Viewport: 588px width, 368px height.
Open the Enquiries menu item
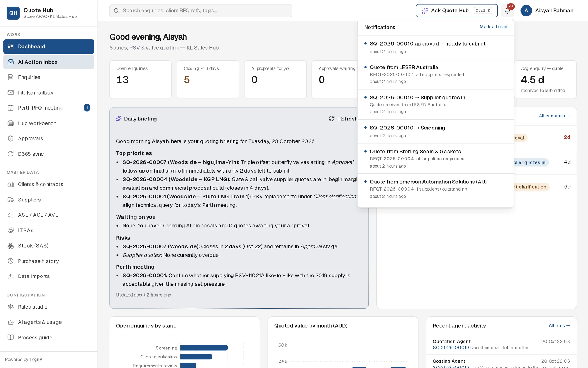click(x=49, y=77)
